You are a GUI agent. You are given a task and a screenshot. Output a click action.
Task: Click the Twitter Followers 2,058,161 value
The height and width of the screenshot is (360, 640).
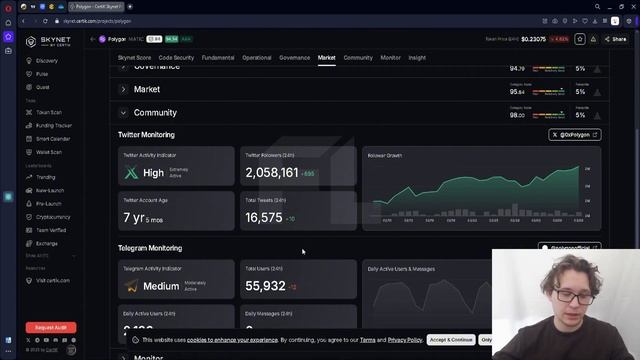(x=272, y=173)
